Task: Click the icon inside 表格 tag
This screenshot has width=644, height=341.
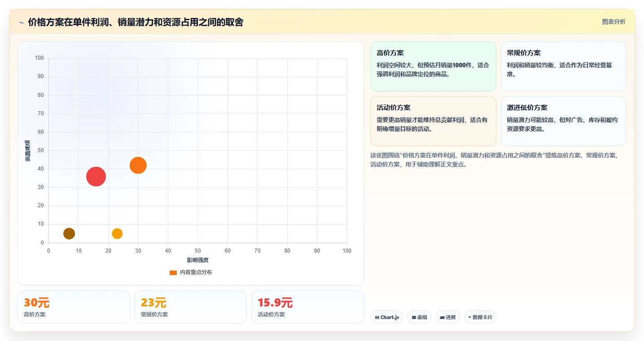Action: click(x=414, y=317)
